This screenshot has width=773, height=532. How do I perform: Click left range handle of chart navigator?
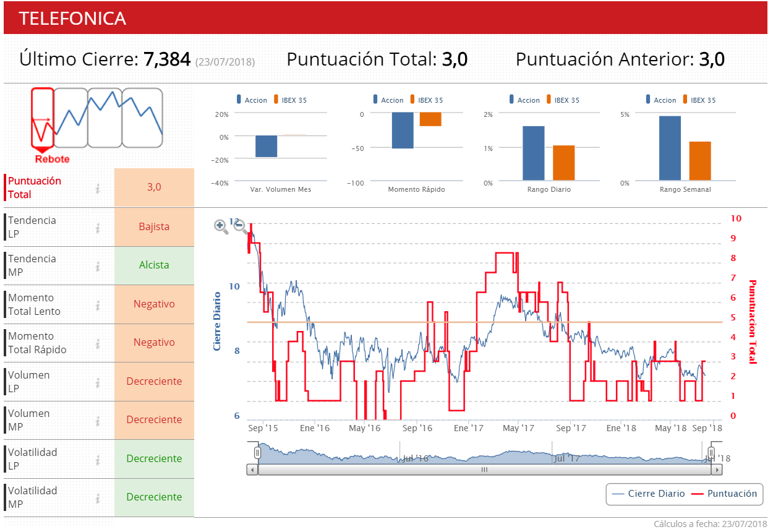258,453
